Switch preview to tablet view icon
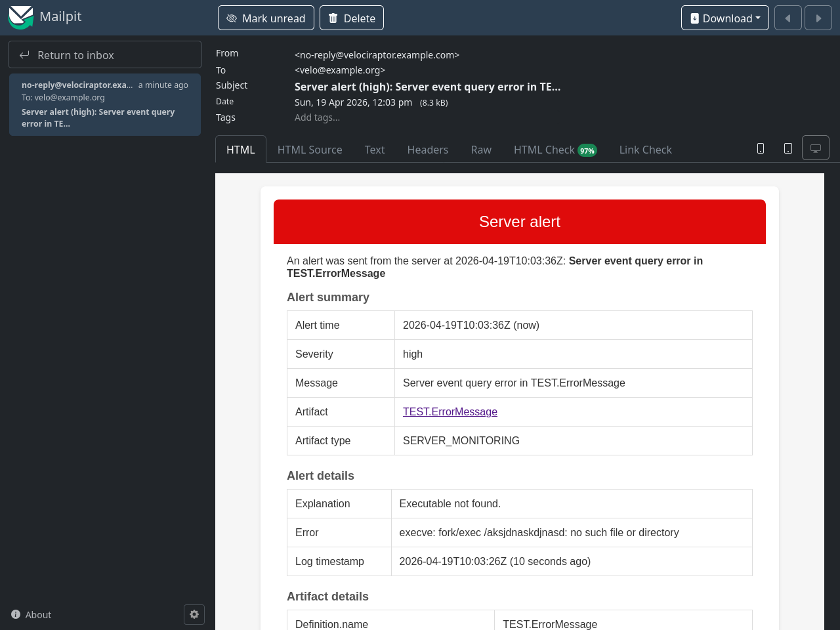Viewport: 840px width, 630px height. (788, 148)
